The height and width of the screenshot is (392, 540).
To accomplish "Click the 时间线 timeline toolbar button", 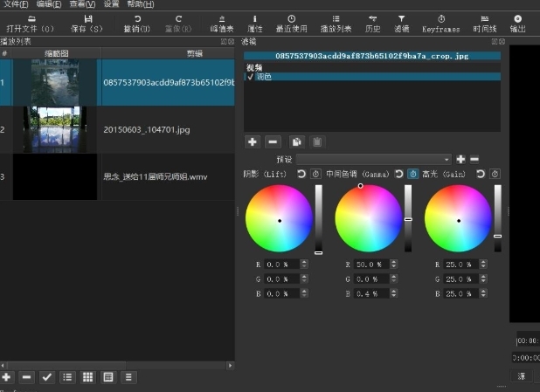I will coord(485,24).
